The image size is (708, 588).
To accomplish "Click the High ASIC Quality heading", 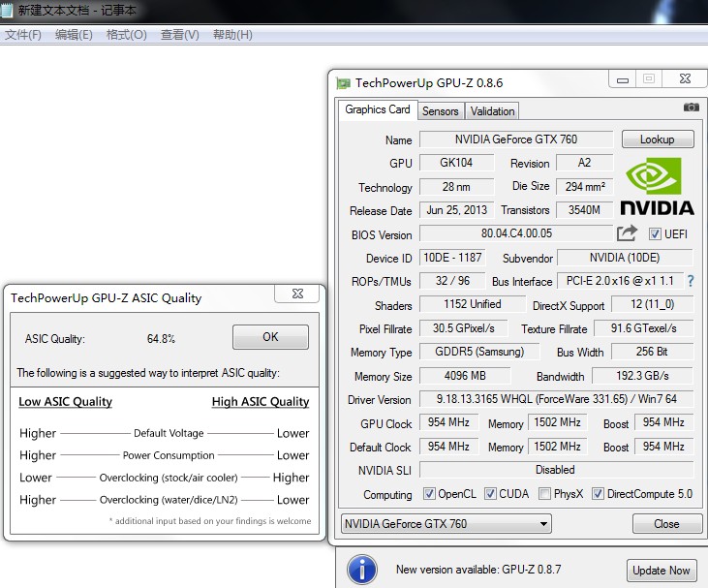I will pos(261,401).
